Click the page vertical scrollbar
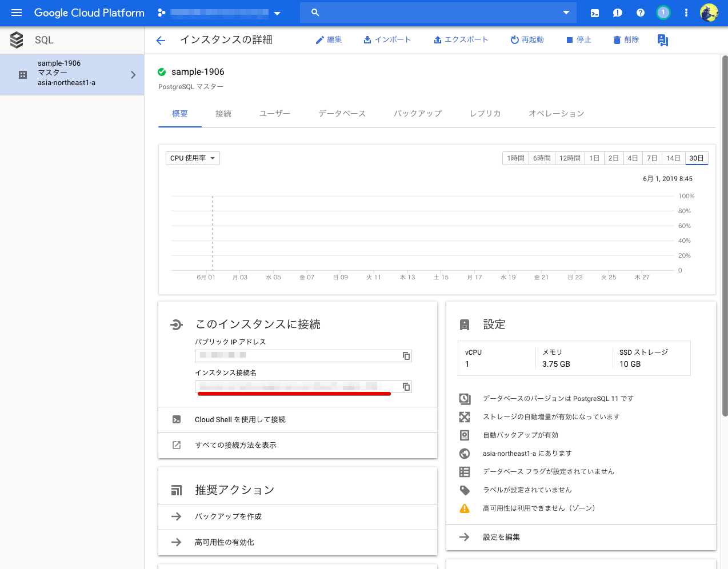Screen dimensions: 728x569 725,236
